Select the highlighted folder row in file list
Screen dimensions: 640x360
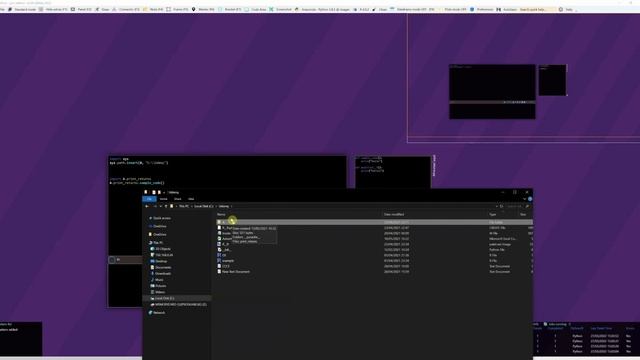point(374,222)
